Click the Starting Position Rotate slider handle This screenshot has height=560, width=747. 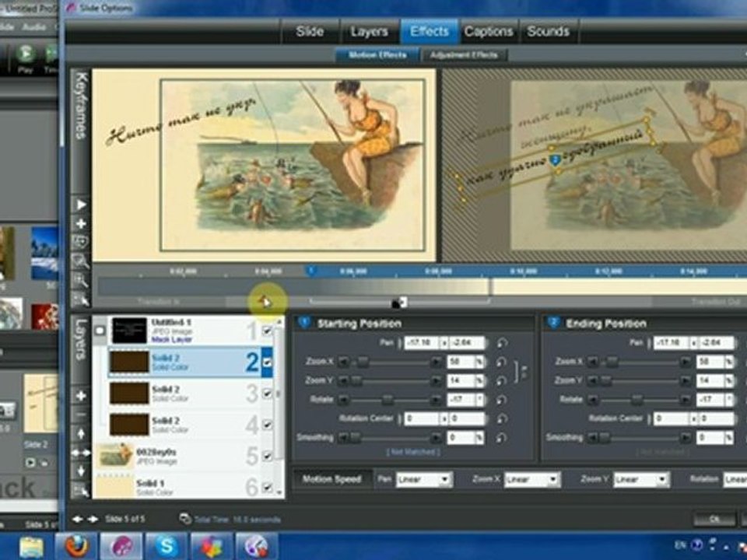click(388, 400)
